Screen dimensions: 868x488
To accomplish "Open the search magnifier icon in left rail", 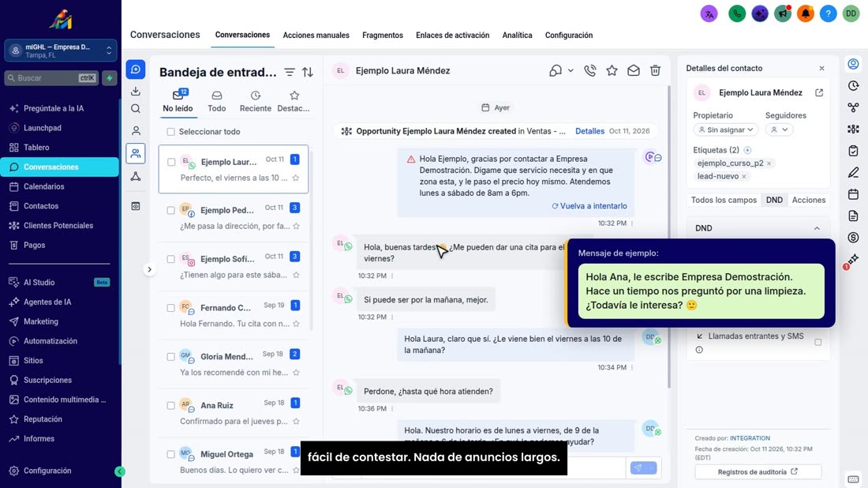I will click(136, 108).
